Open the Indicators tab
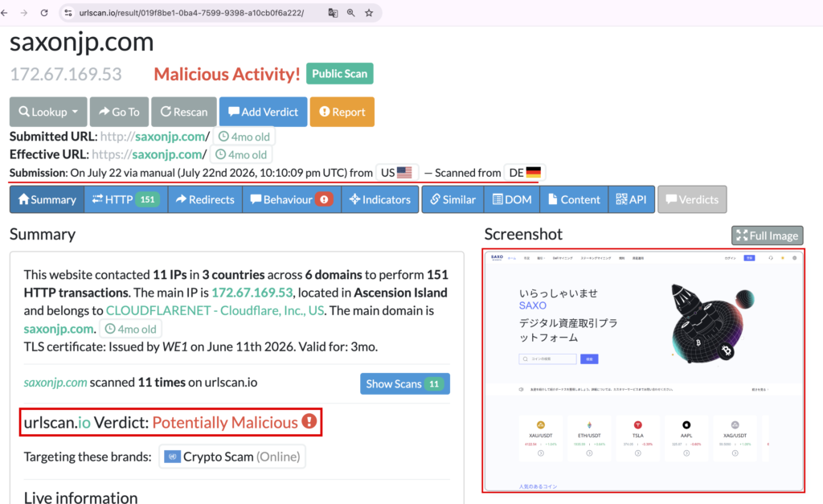The height and width of the screenshot is (504, 823). pos(380,199)
